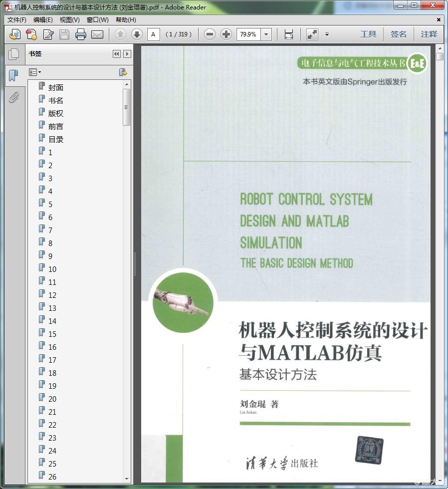
Task: Open the 视图(V) menu
Action: point(69,20)
